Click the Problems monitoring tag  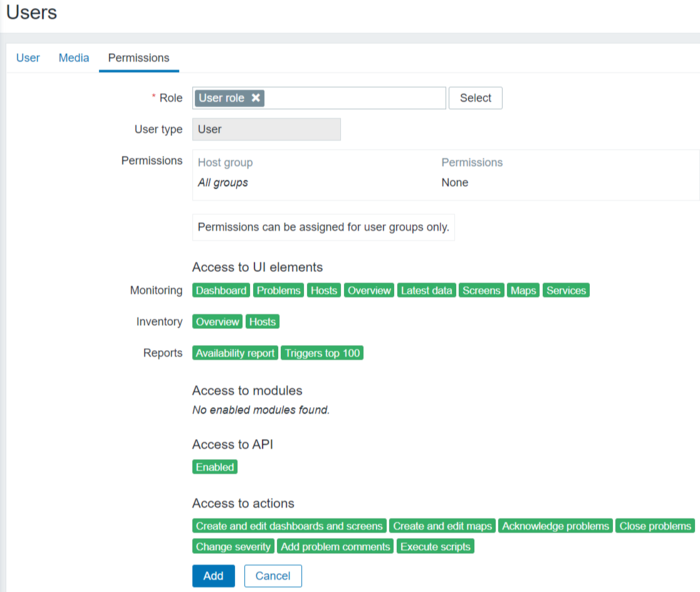click(x=278, y=290)
